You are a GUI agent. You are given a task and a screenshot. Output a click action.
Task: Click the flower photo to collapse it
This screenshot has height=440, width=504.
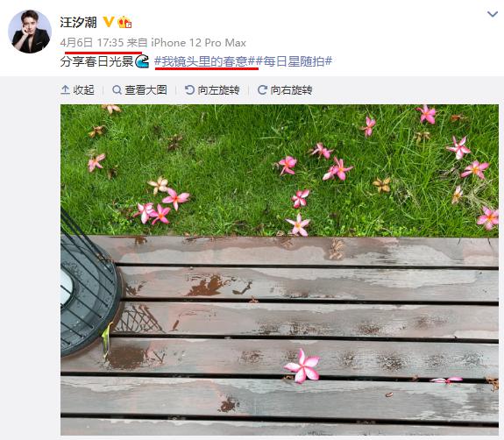click(280, 269)
